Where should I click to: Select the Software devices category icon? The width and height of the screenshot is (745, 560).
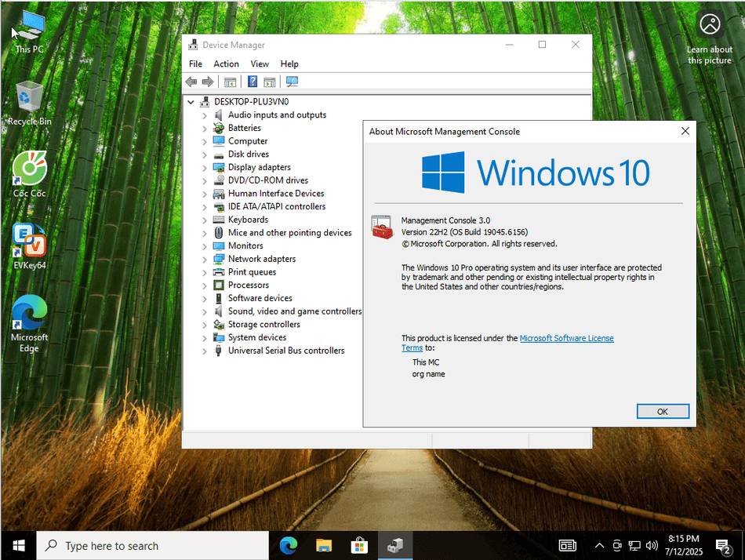(219, 298)
